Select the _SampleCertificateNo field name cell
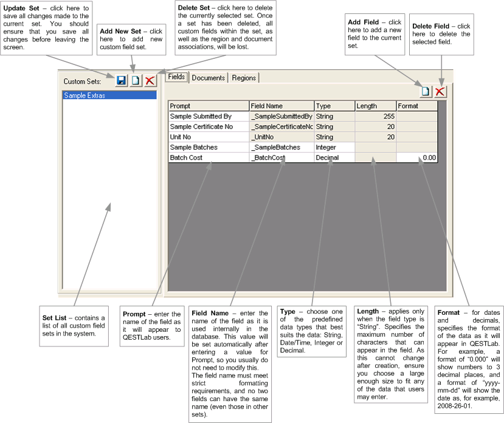This screenshot has height=423, width=504. [281, 126]
